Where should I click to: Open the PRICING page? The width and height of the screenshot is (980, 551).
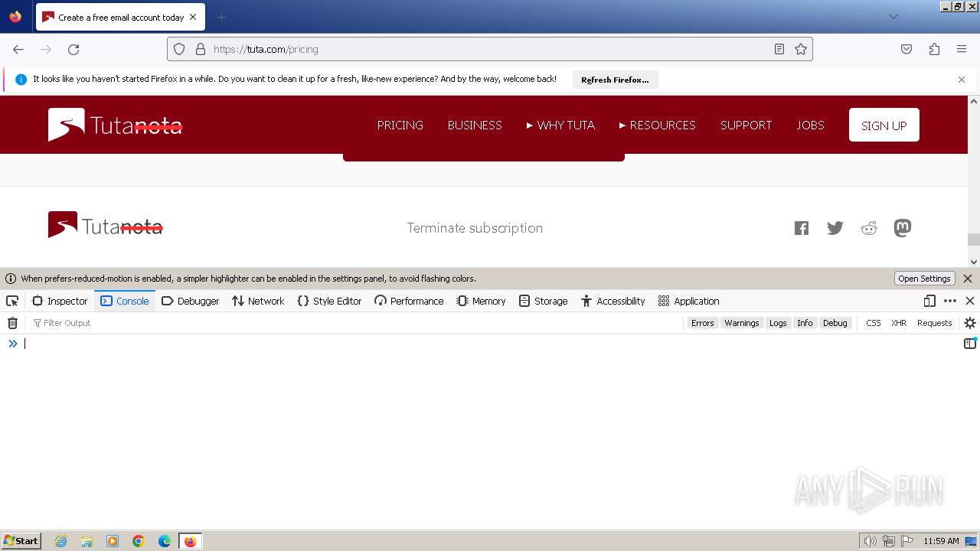click(400, 125)
